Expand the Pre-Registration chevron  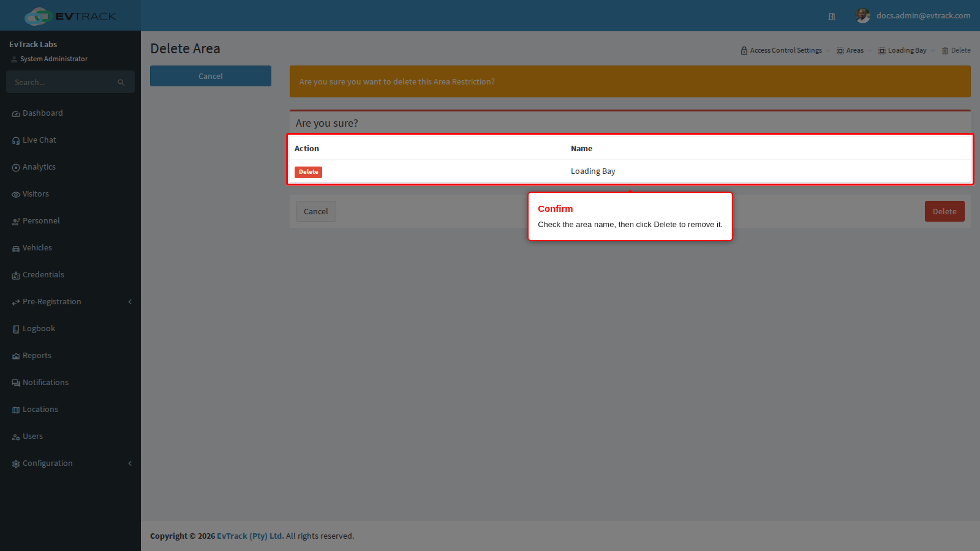130,302
